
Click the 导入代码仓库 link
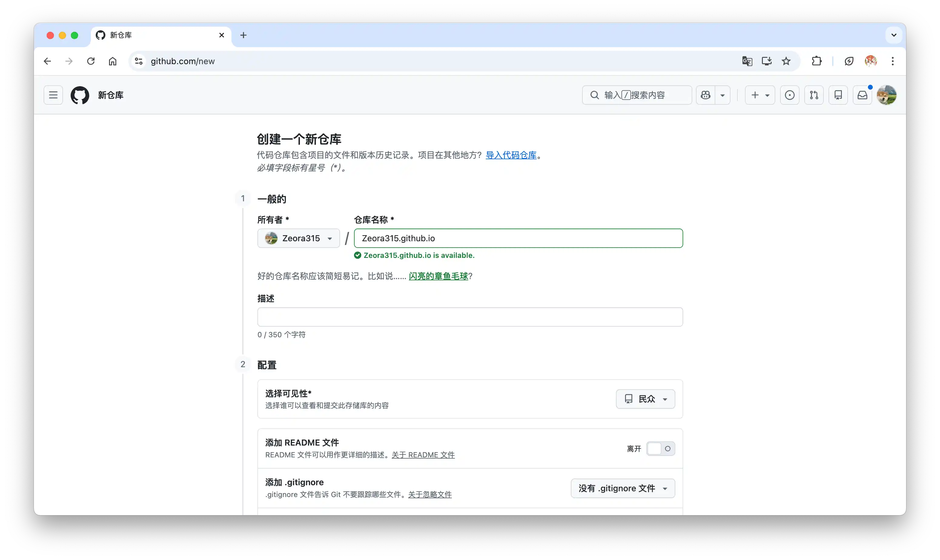511,155
